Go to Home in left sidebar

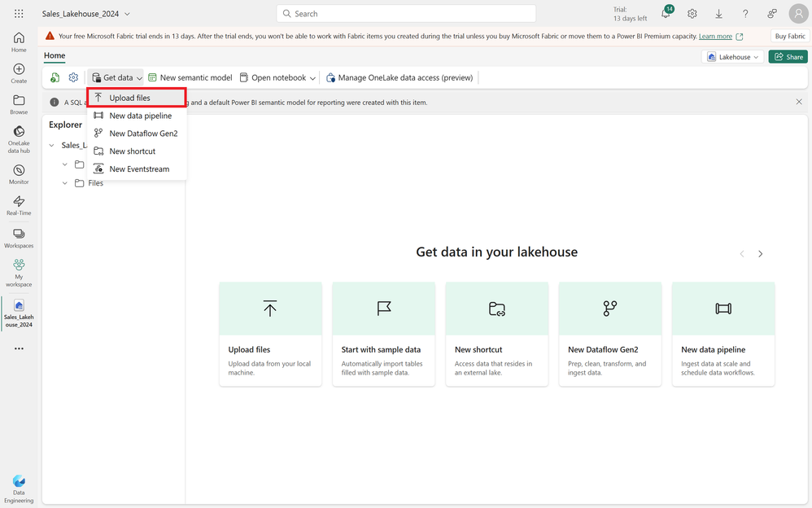point(19,42)
